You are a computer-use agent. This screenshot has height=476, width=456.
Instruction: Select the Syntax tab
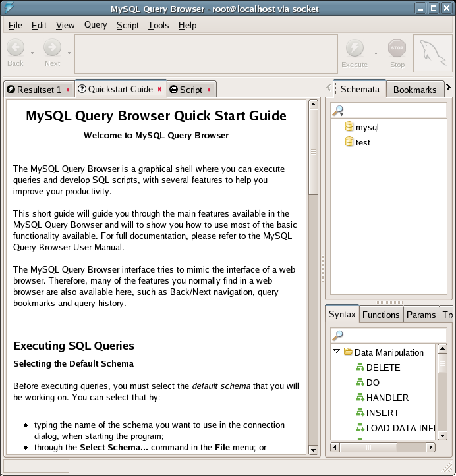coord(342,314)
